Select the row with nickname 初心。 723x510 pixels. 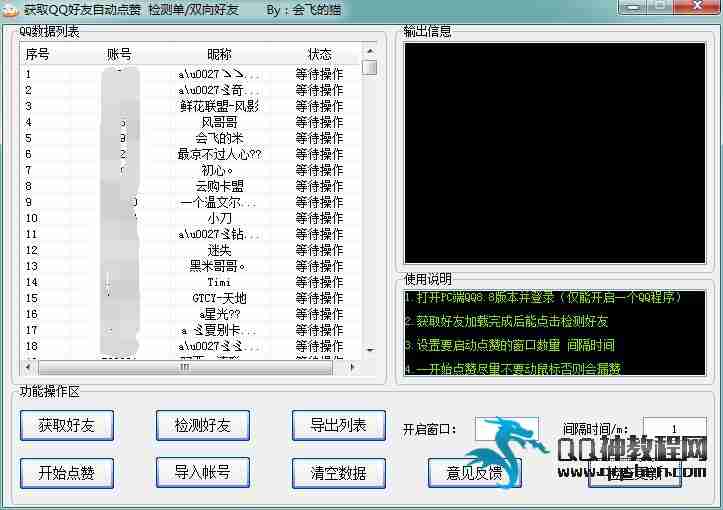[x=191, y=170]
